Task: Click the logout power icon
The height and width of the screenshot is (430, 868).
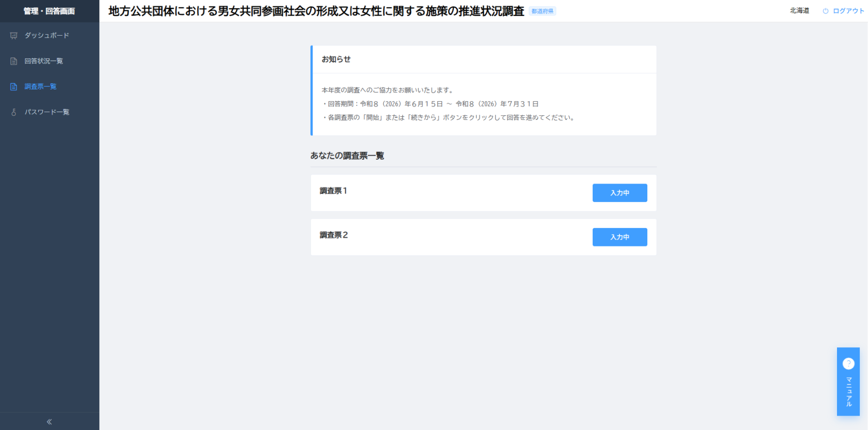Action: [x=826, y=11]
